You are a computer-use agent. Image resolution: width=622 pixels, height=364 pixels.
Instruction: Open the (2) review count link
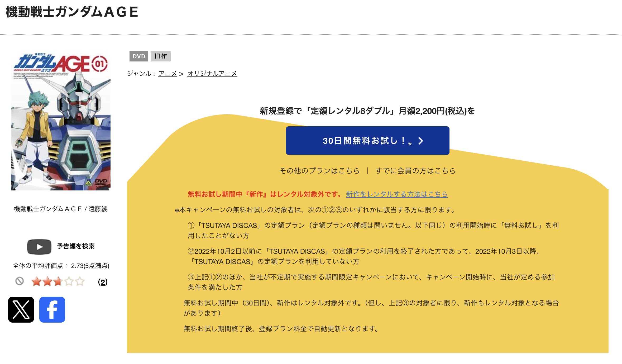[x=103, y=282]
